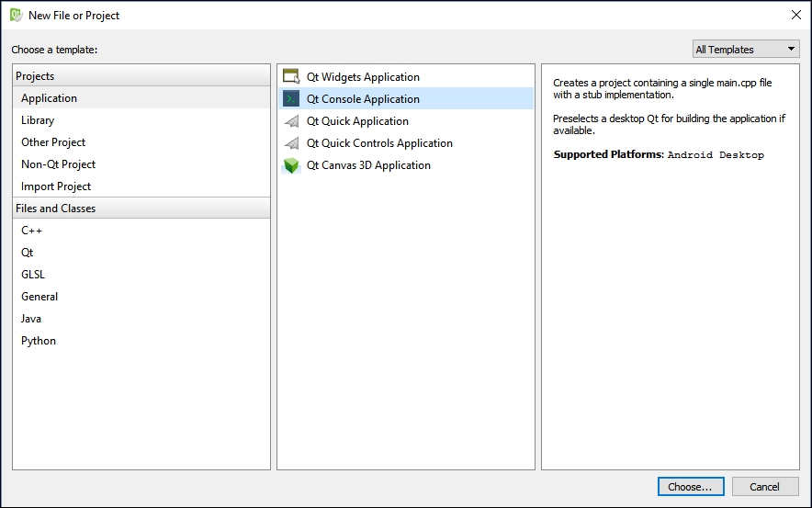Click the Projects section header
812x508 pixels.
141,75
